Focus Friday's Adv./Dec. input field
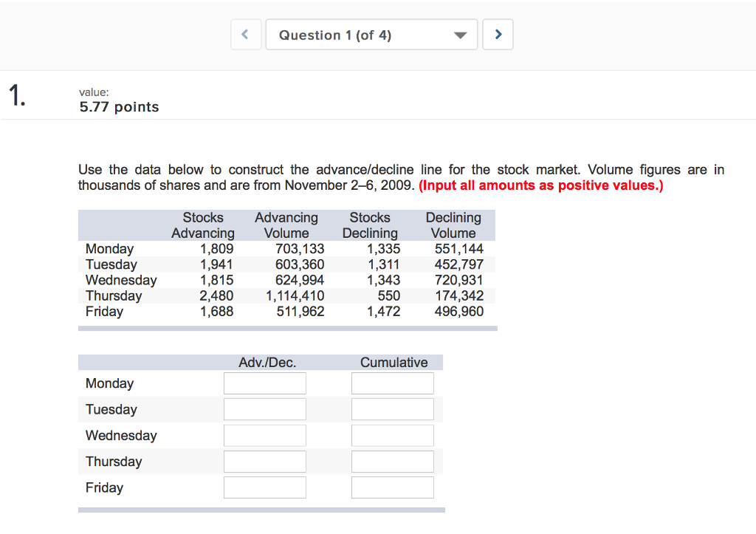Screen dimensions: 756x534 point(264,487)
